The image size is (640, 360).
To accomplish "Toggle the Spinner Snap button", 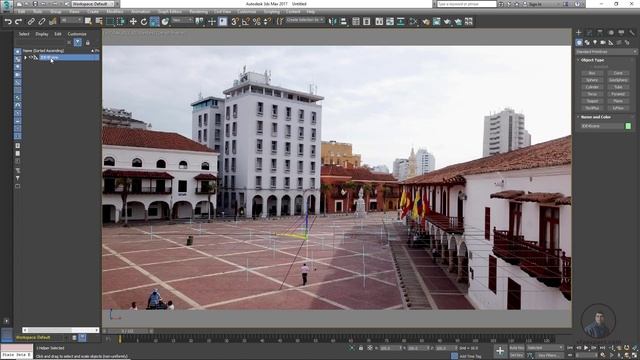I will tap(267, 22).
